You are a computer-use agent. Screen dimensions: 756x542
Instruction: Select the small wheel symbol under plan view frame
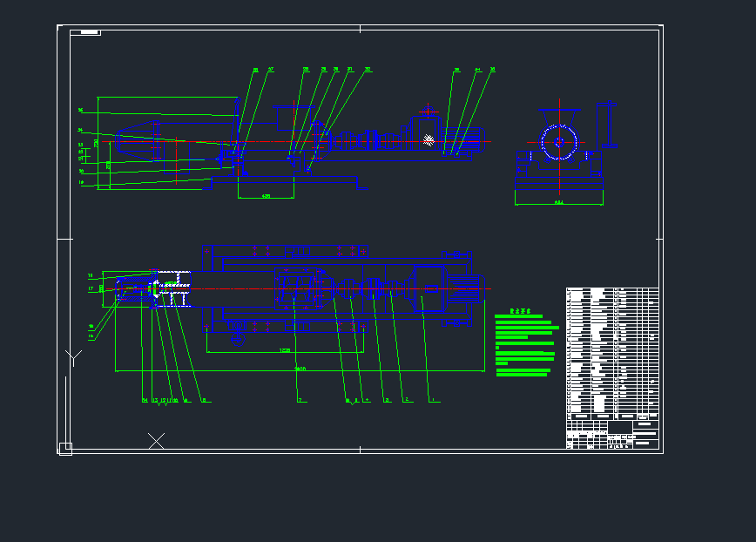237,338
